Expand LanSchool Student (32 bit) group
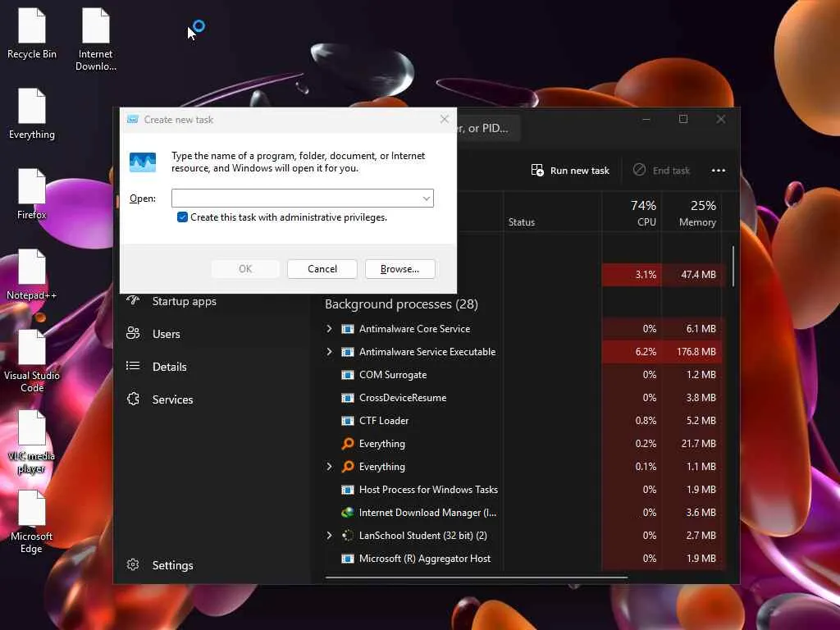840x630 pixels. (329, 535)
